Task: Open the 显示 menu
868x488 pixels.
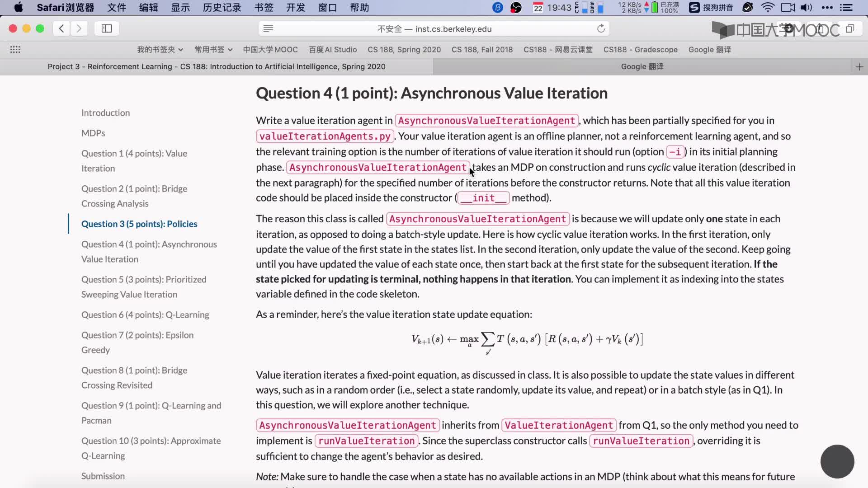Action: (180, 7)
